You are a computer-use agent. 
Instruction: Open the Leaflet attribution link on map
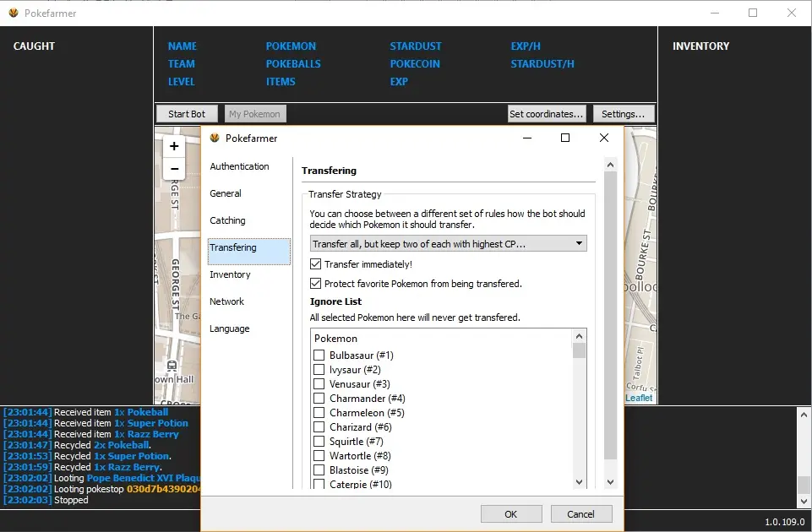(639, 398)
